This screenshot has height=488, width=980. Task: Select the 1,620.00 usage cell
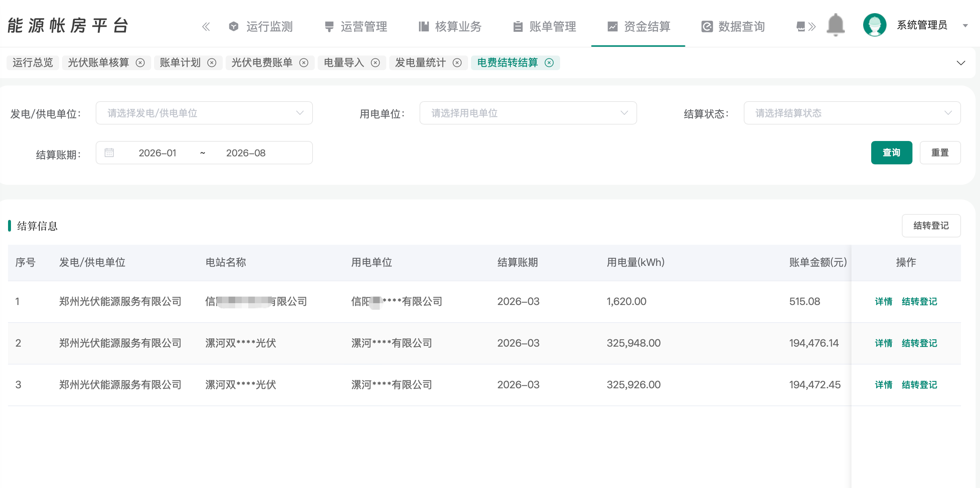tap(626, 301)
